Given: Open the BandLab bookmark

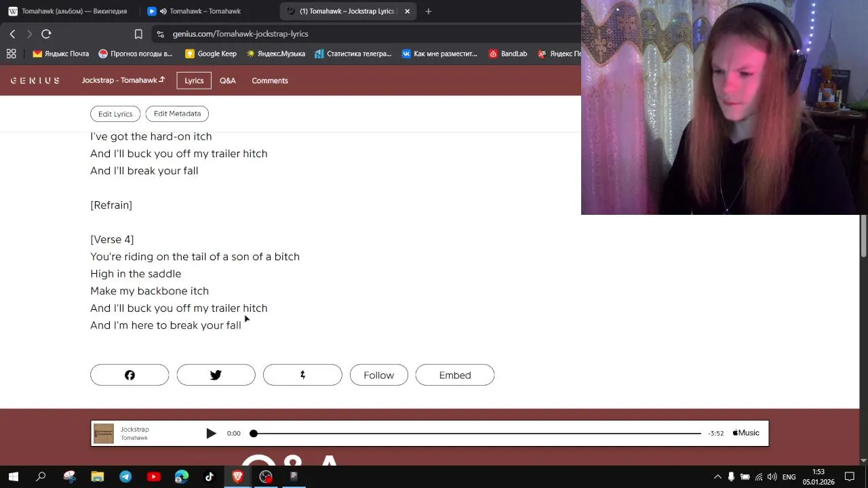Looking at the screenshot, I should (508, 54).
